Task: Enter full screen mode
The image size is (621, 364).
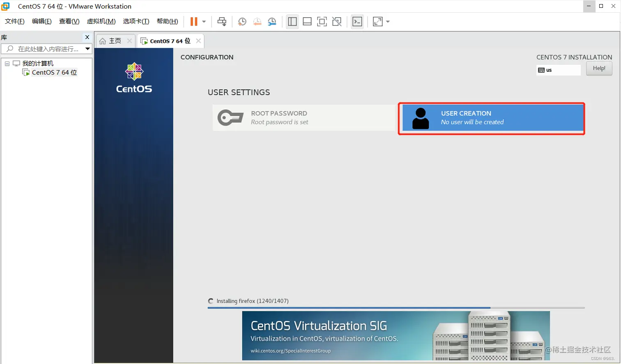Action: (x=322, y=21)
